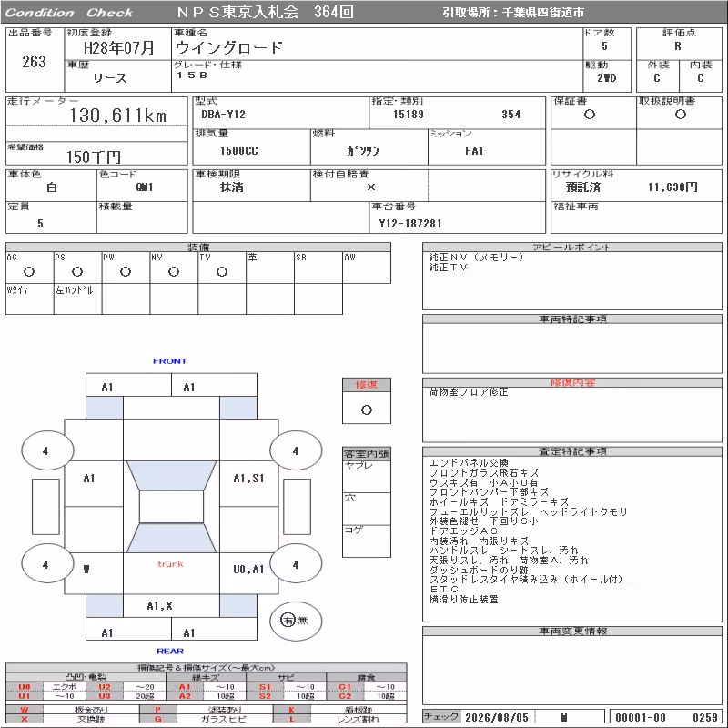Click the mileage reading 130,611km

(118, 116)
